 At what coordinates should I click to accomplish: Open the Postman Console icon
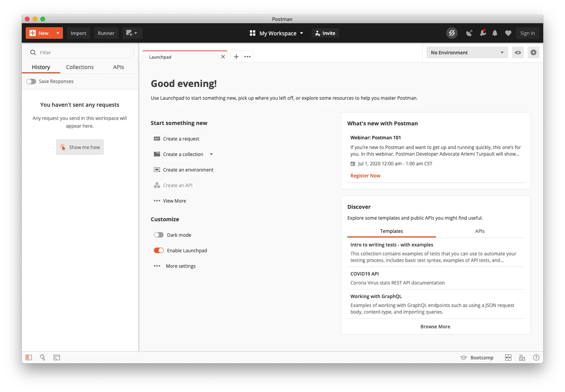click(57, 357)
